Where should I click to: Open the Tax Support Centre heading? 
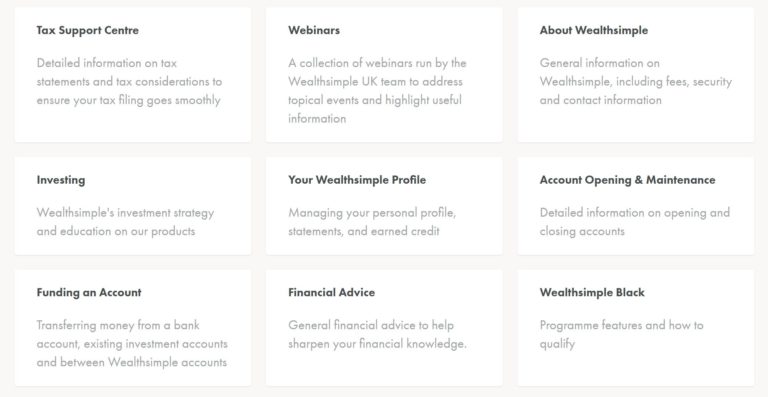88,30
